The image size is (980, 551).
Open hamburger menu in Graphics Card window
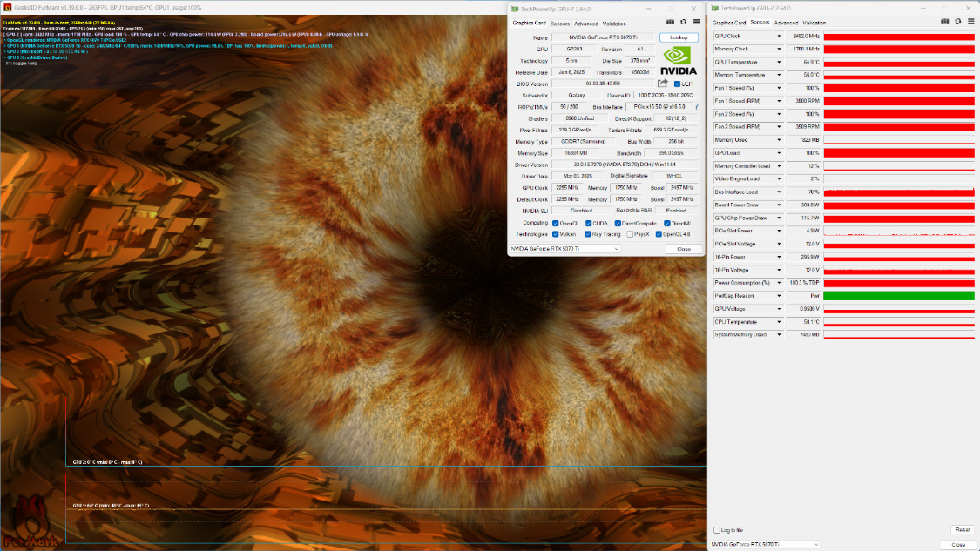(696, 22)
